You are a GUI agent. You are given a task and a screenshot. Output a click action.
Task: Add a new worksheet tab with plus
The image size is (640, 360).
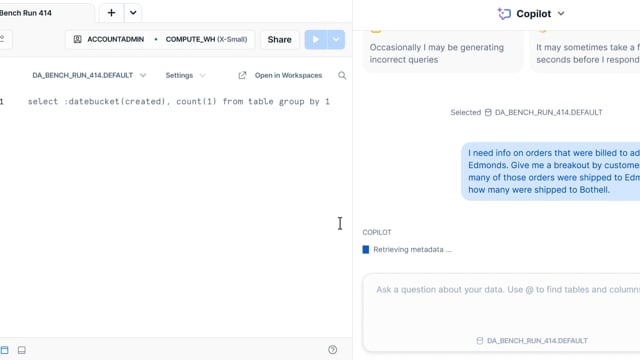pyautogui.click(x=111, y=13)
